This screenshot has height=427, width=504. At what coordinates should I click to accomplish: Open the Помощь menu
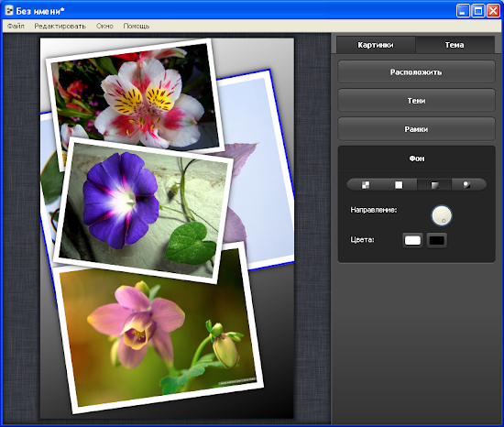137,26
